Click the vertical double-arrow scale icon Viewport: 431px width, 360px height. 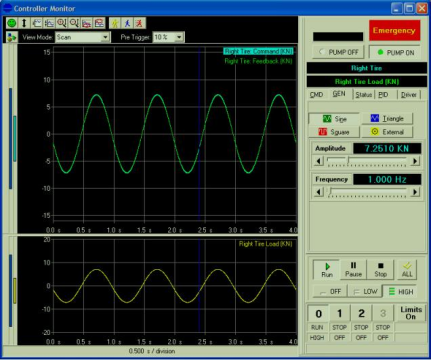pyautogui.click(x=24, y=23)
